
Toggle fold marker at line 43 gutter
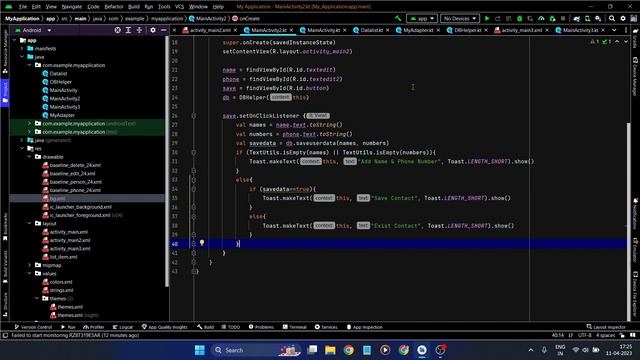pyautogui.click(x=193, y=271)
